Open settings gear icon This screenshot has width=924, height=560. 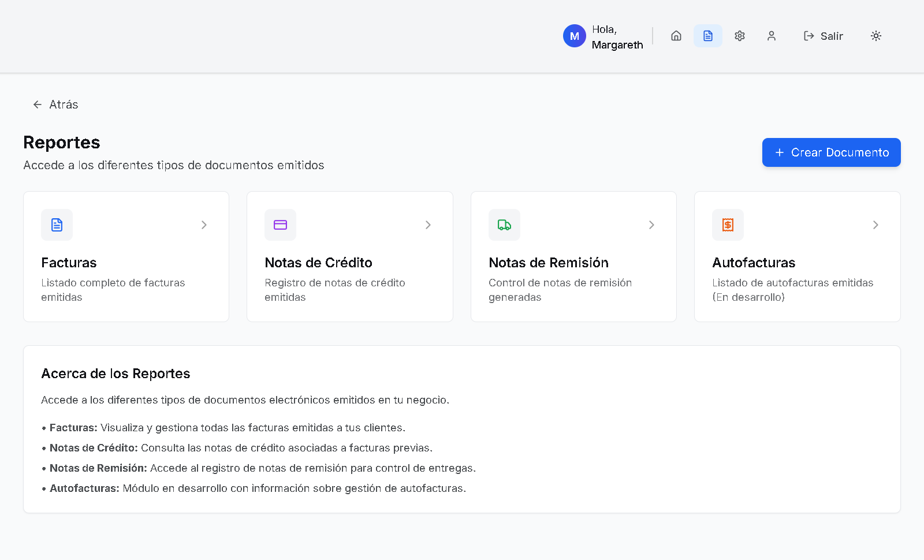[740, 36]
